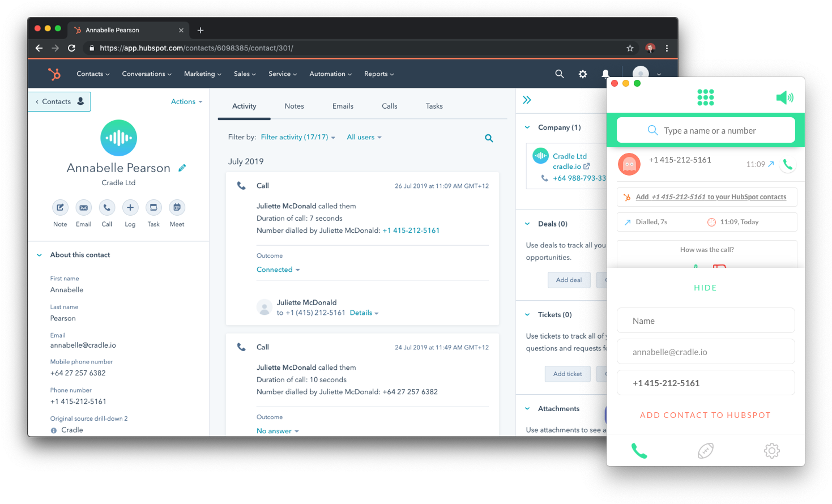Open the Contacts navigation dropdown

click(93, 74)
